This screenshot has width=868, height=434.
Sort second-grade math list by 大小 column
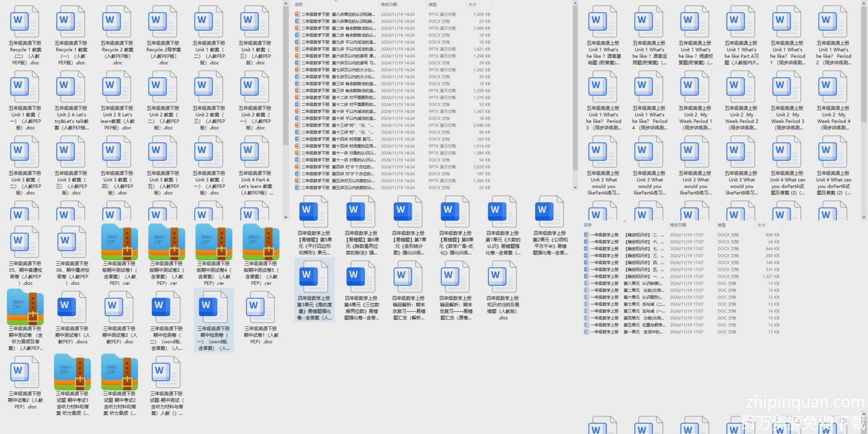tap(472, 4)
